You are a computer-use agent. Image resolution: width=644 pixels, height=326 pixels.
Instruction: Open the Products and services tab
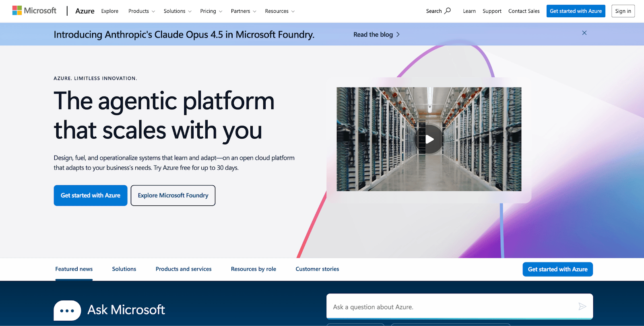[x=184, y=269]
